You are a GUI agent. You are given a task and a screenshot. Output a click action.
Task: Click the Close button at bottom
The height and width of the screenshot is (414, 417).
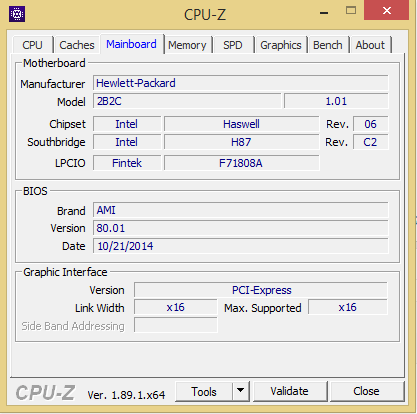click(x=366, y=391)
